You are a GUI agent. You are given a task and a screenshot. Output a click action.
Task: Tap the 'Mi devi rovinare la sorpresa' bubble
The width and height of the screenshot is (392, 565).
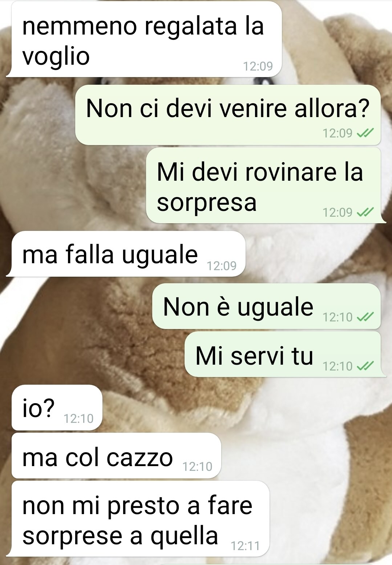click(265, 185)
